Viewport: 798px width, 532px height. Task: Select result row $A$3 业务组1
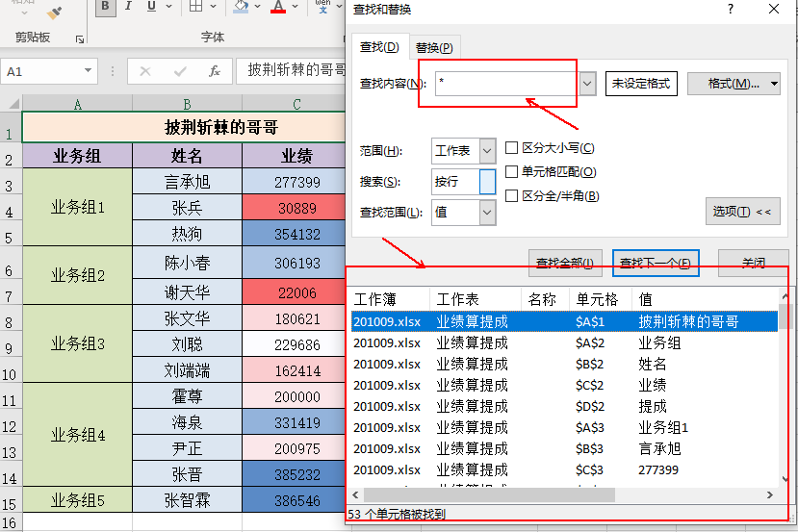coord(564,428)
